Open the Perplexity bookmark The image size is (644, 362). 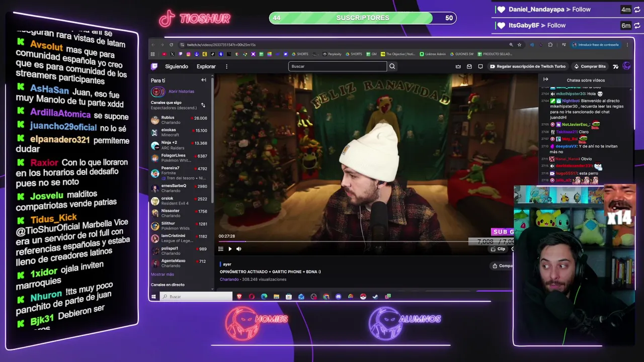point(332,54)
